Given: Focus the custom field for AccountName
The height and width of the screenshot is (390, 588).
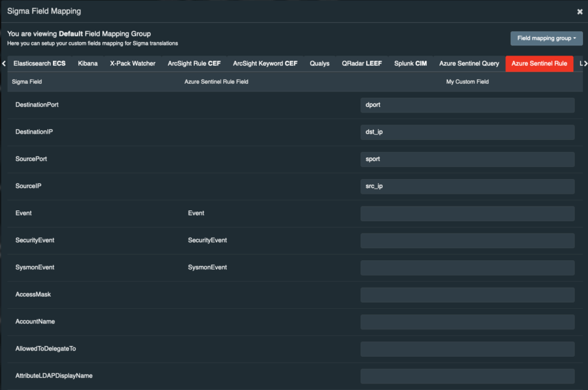Looking at the screenshot, I should (x=467, y=322).
